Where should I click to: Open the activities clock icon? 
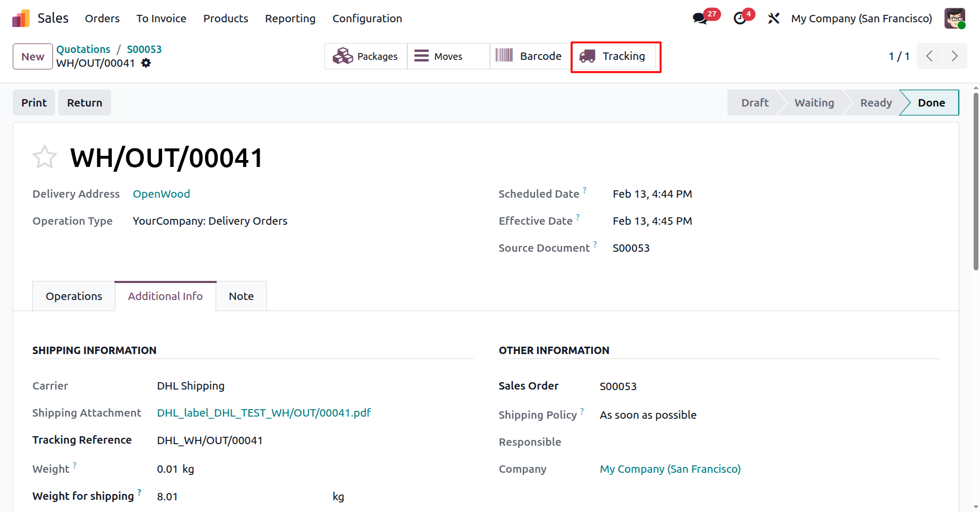tap(740, 19)
